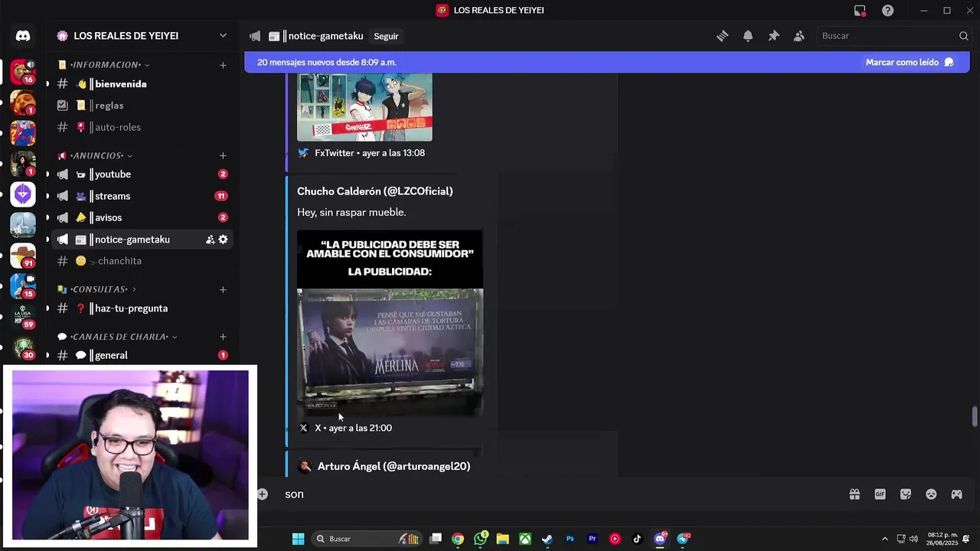This screenshot has width=980, height=551.
Task: Select server icon with 59 badge
Action: tap(23, 317)
